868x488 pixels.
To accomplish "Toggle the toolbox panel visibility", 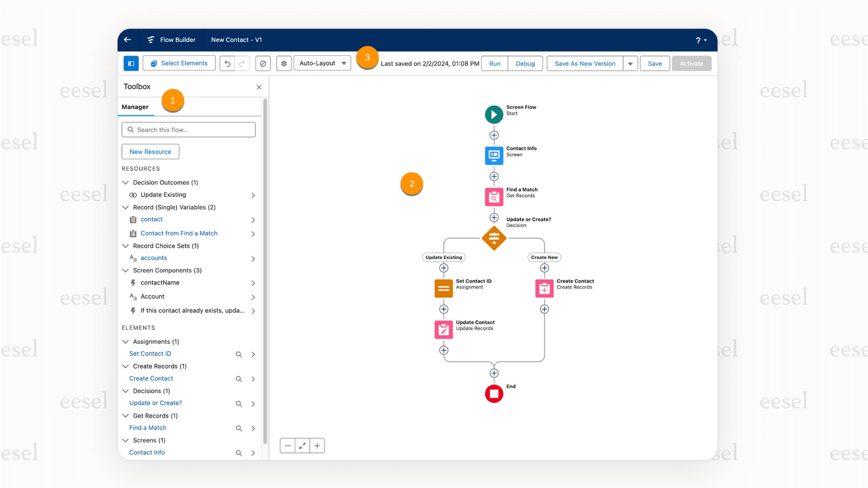I will pyautogui.click(x=131, y=63).
